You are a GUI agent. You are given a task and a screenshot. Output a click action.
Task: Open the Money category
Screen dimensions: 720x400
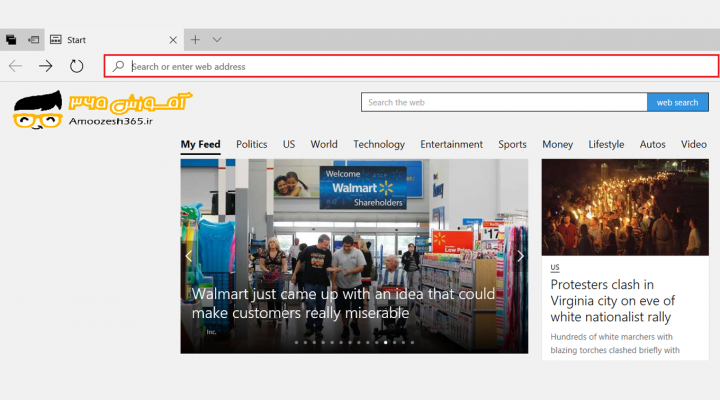557,144
